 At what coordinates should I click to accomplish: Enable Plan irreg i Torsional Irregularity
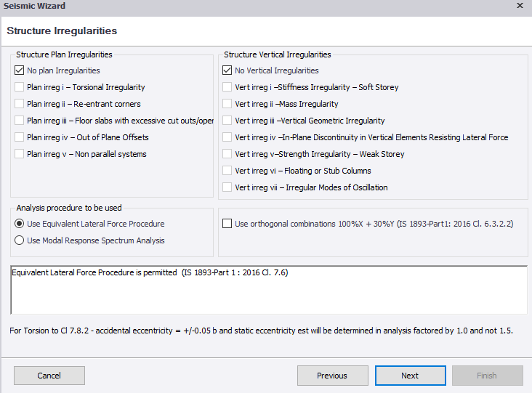(x=20, y=87)
